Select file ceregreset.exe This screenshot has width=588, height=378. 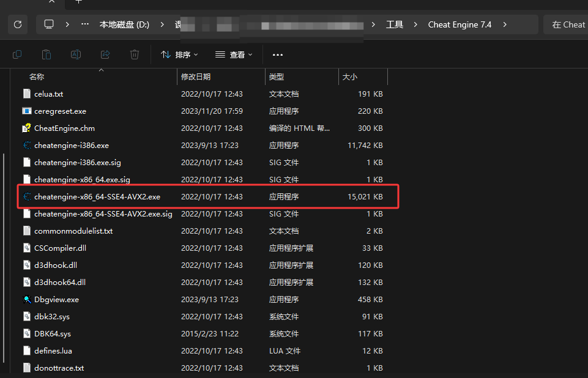click(x=61, y=111)
